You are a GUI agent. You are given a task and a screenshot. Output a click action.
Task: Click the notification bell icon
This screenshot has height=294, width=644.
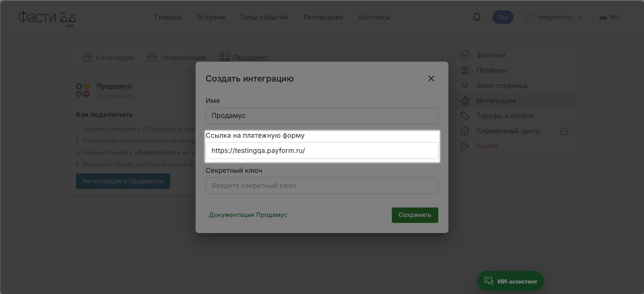click(x=476, y=17)
